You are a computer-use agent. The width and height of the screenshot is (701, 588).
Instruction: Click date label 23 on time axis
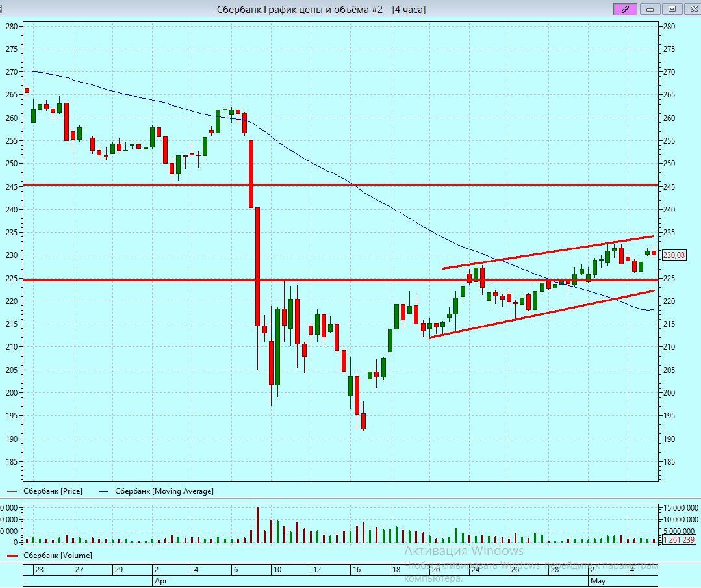[x=40, y=570]
